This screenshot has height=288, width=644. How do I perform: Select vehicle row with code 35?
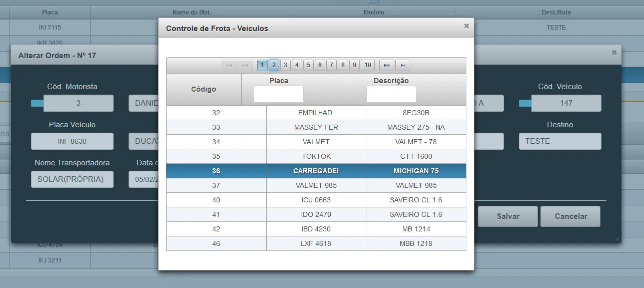click(x=316, y=156)
